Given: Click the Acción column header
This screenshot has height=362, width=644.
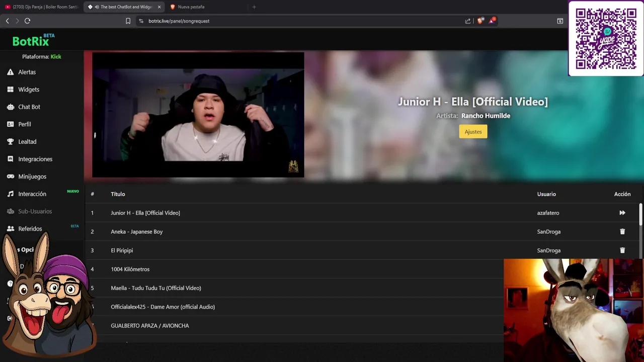Looking at the screenshot, I should point(622,194).
